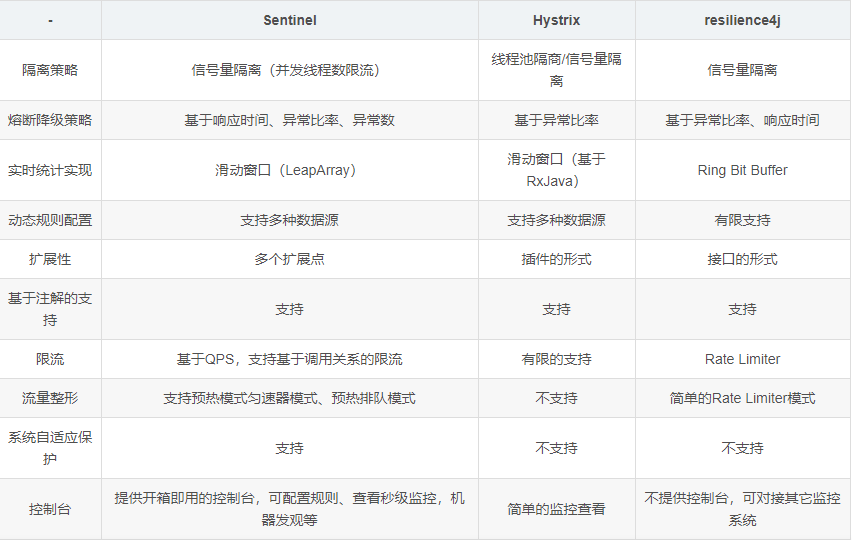
Task: Select the 有限支持 cell
Action: (x=742, y=220)
